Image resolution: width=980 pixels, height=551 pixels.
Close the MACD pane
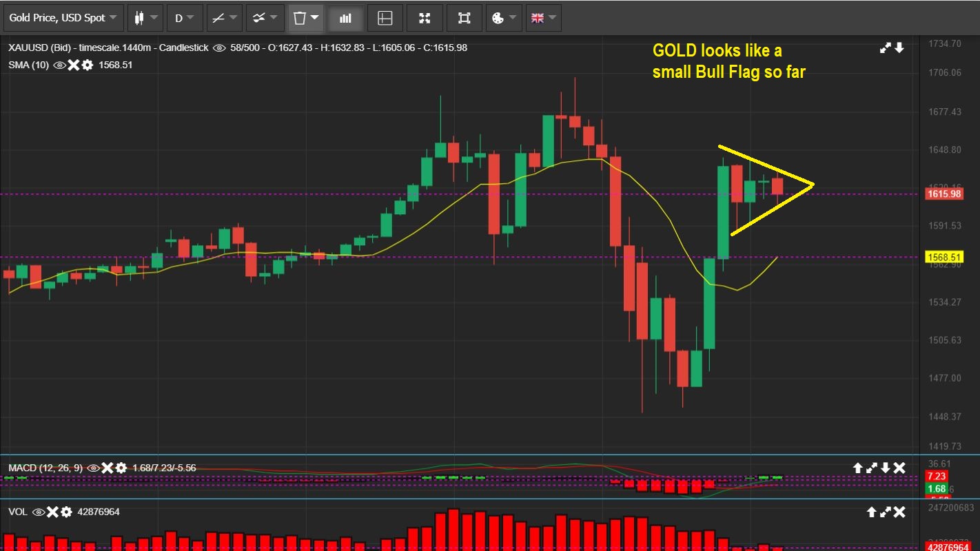point(899,468)
